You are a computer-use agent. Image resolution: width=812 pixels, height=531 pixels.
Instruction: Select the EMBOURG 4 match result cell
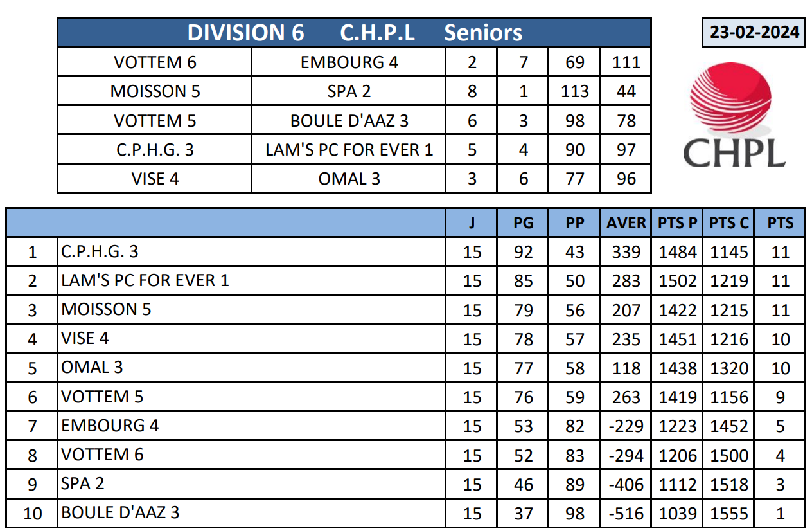[x=349, y=62]
